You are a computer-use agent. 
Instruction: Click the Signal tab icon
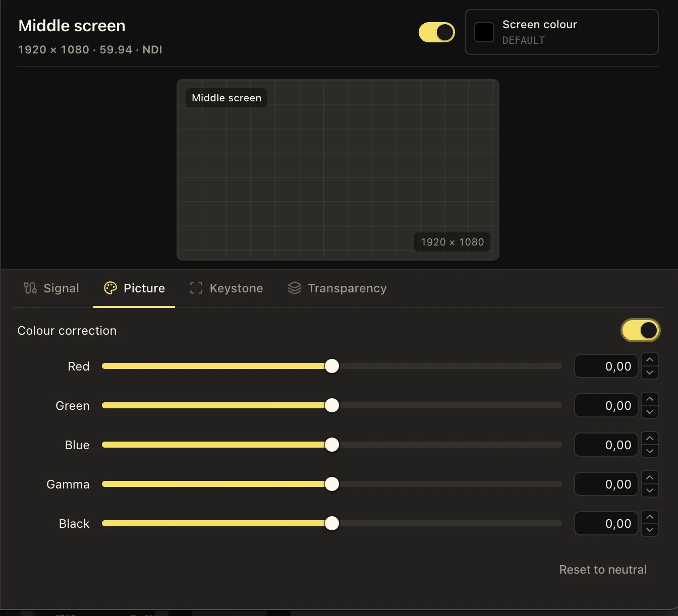(30, 288)
